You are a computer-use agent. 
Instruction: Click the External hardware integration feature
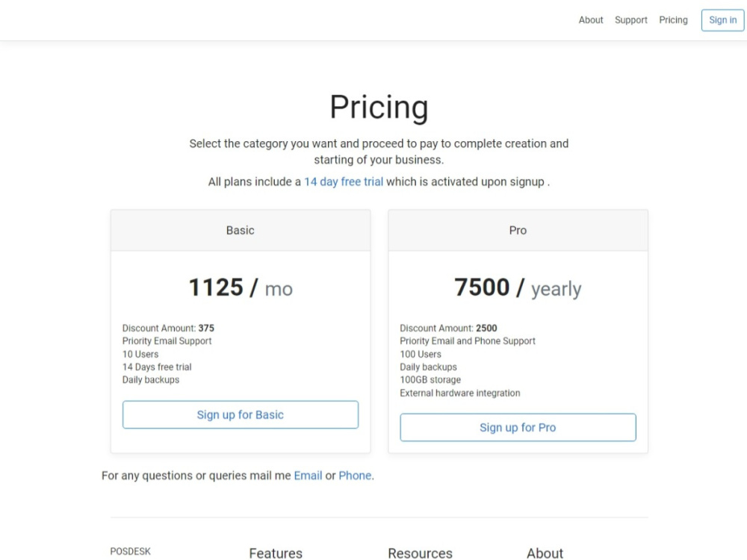[460, 393]
